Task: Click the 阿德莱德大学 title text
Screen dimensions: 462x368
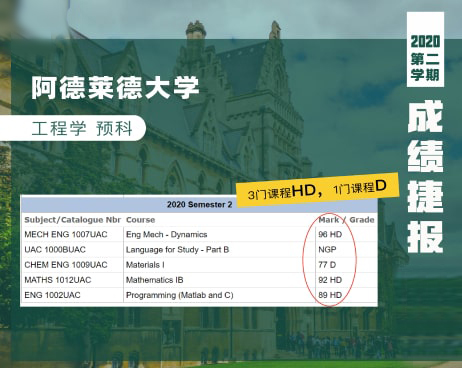Action: pyautogui.click(x=115, y=88)
